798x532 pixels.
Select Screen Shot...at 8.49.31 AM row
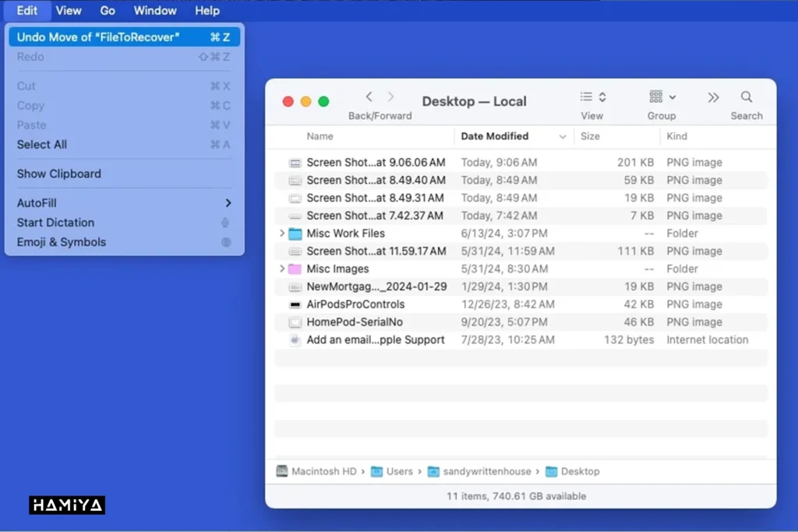coord(521,198)
